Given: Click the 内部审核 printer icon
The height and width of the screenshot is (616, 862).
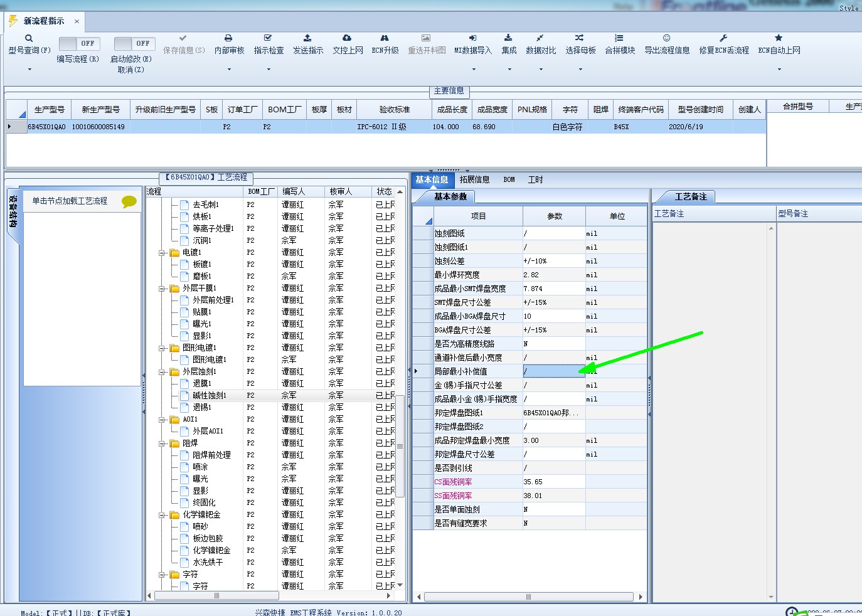Looking at the screenshot, I should point(228,38).
